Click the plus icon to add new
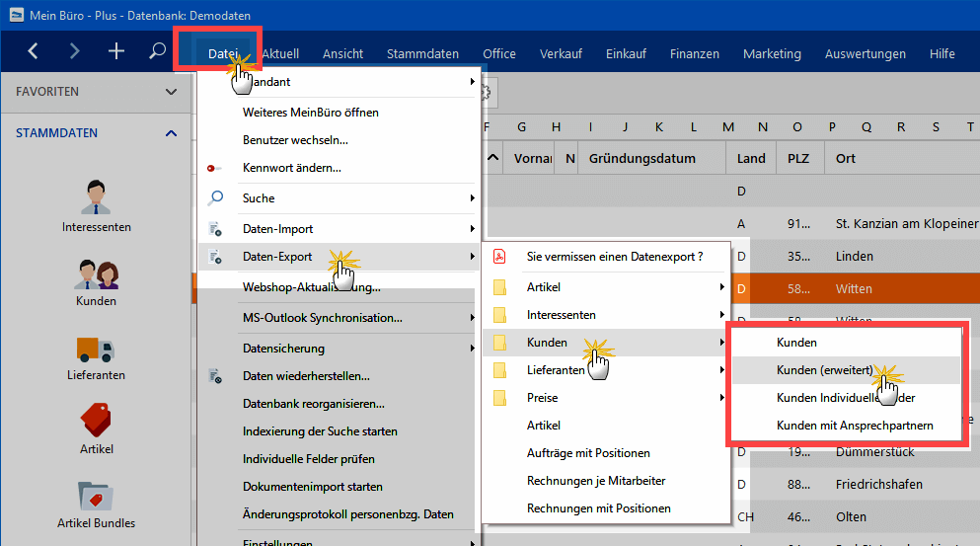Screen dimensions: 980x546 pyautogui.click(x=116, y=51)
